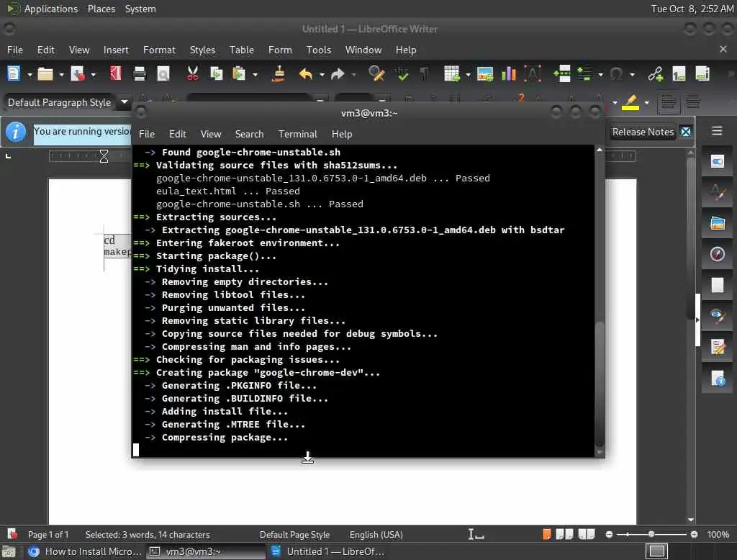Expand the Special Character dropdown arrow
Screen dimensions: 737x560
(x=632, y=75)
